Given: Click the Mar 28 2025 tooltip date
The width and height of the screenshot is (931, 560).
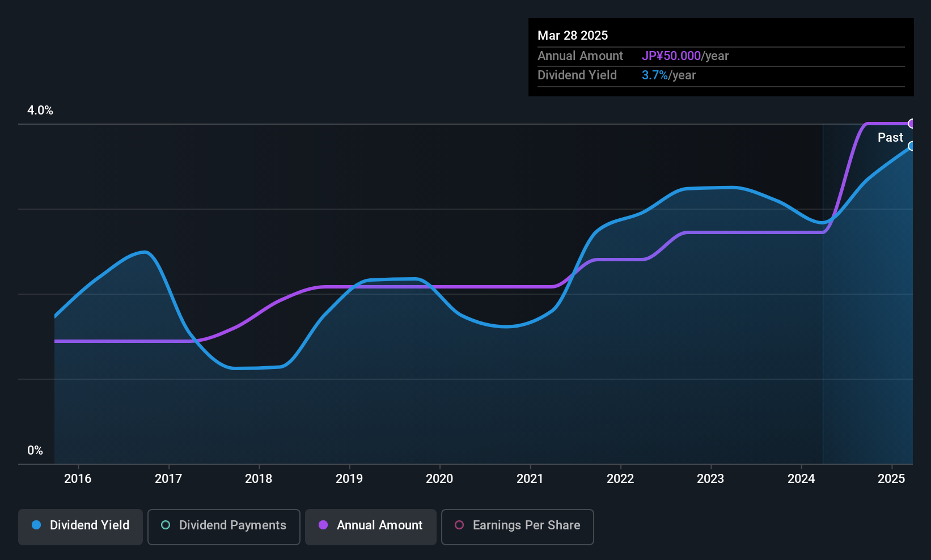Looking at the screenshot, I should coord(573,35).
